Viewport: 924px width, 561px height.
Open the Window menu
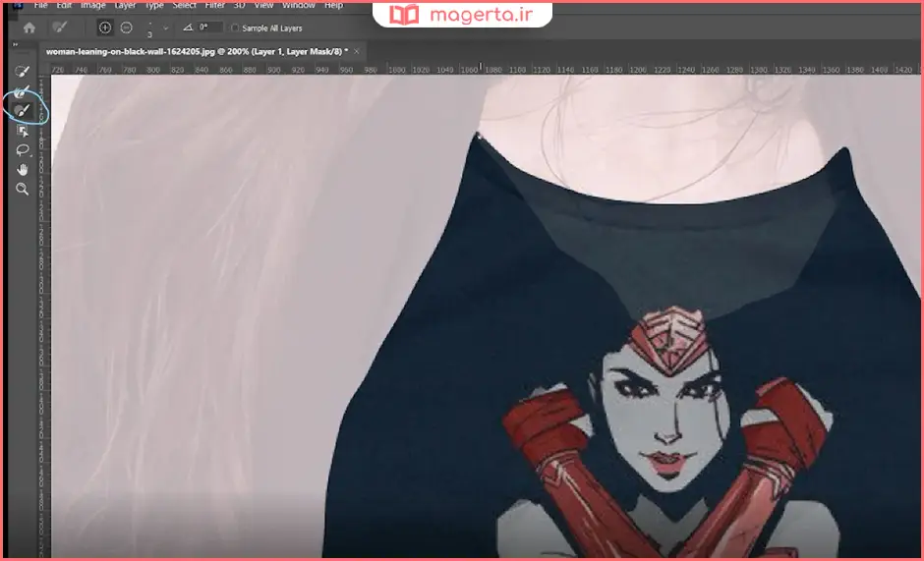pyautogui.click(x=299, y=5)
